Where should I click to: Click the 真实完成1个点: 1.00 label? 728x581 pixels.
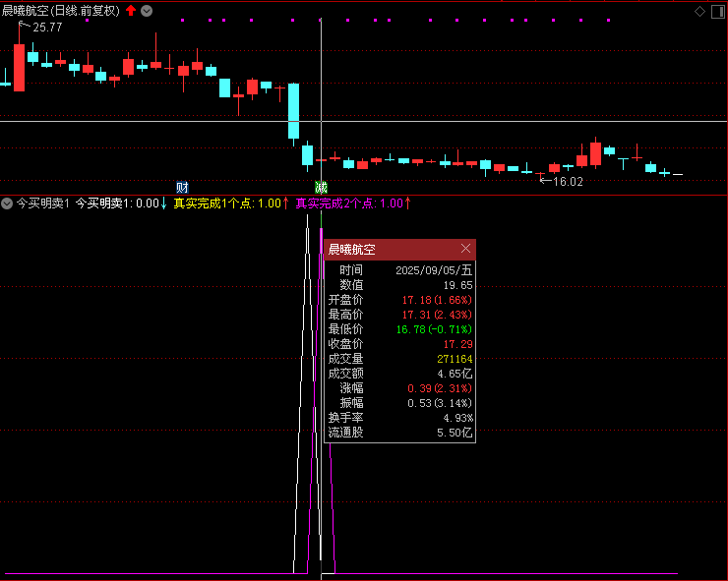pos(227,203)
